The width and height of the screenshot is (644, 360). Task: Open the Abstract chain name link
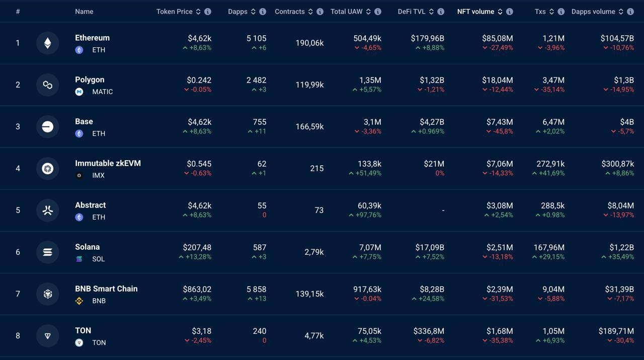pyautogui.click(x=91, y=205)
